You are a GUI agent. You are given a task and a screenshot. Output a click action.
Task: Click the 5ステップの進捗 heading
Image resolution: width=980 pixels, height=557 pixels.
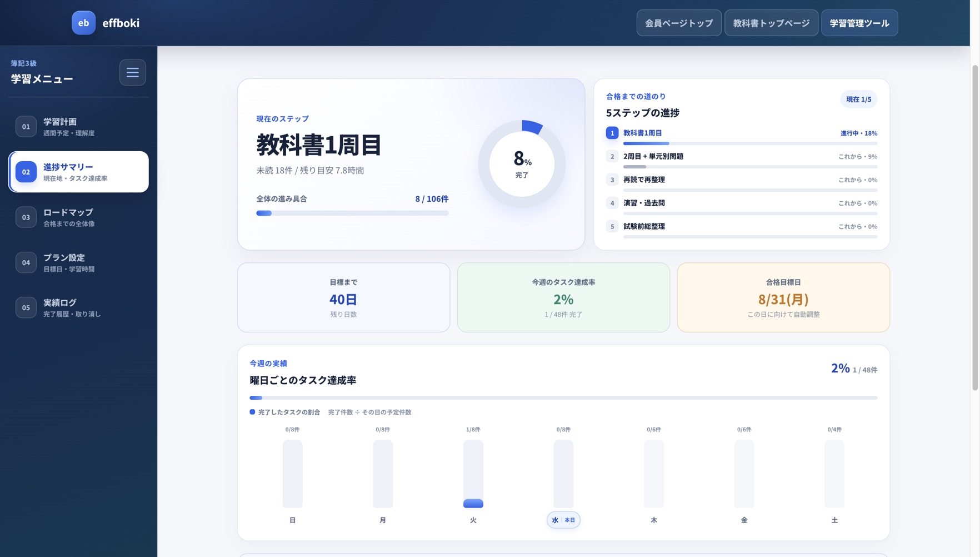tap(642, 113)
